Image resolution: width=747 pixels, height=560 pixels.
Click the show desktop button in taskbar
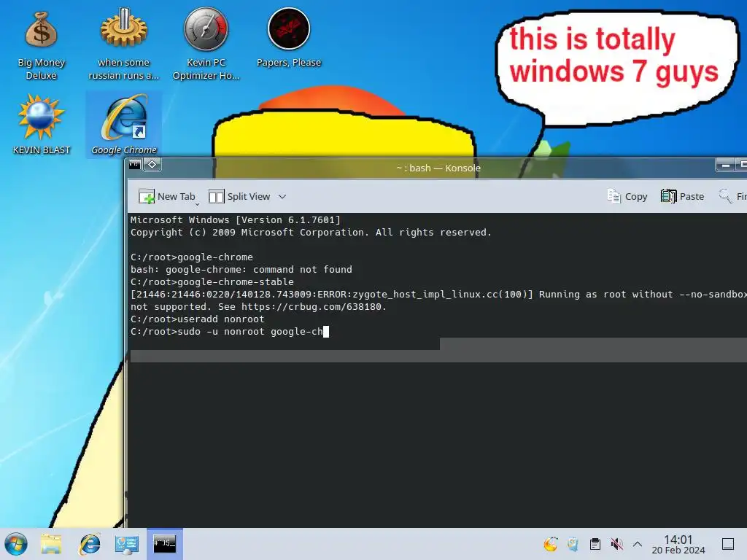point(728,544)
